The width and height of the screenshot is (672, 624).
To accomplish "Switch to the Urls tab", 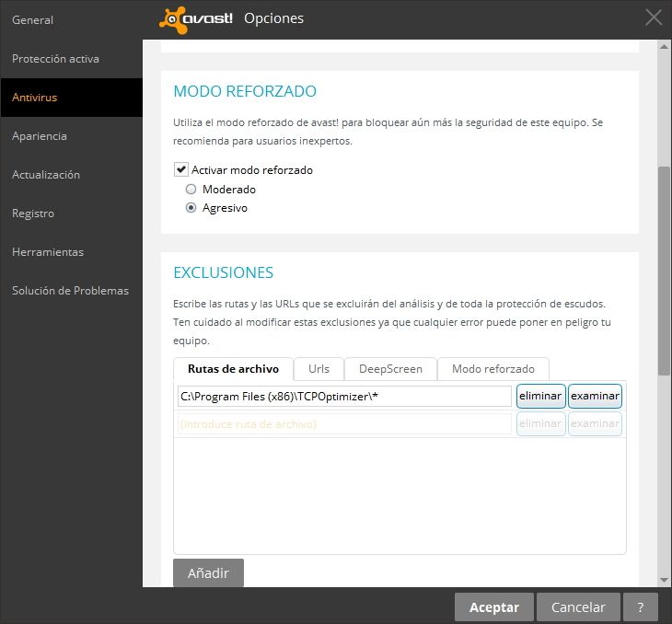I will point(319,368).
